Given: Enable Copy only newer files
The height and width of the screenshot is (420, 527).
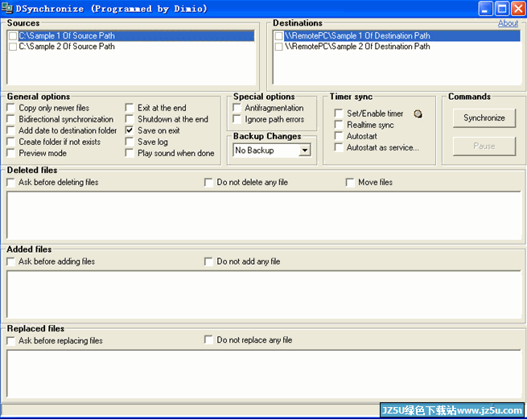Looking at the screenshot, I should (x=10, y=108).
